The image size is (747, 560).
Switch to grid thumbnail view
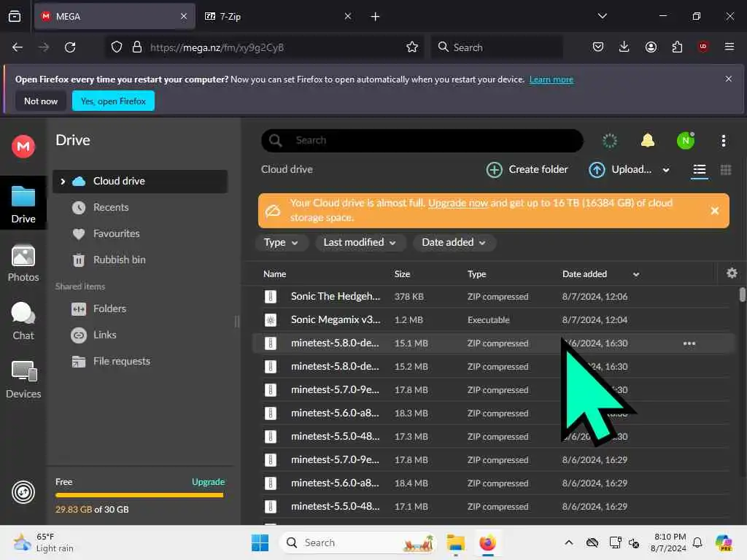726,170
